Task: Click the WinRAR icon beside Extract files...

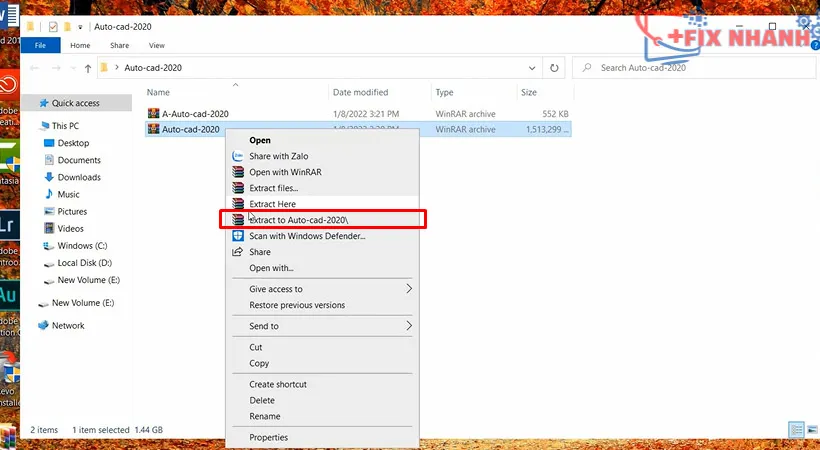Action: [x=238, y=188]
